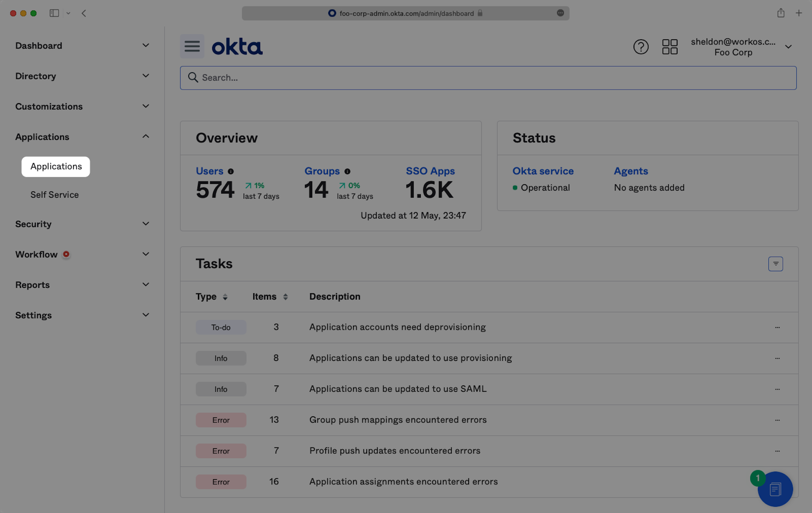The image size is (812, 513).
Task: Open the help question mark icon
Action: pyautogui.click(x=640, y=46)
